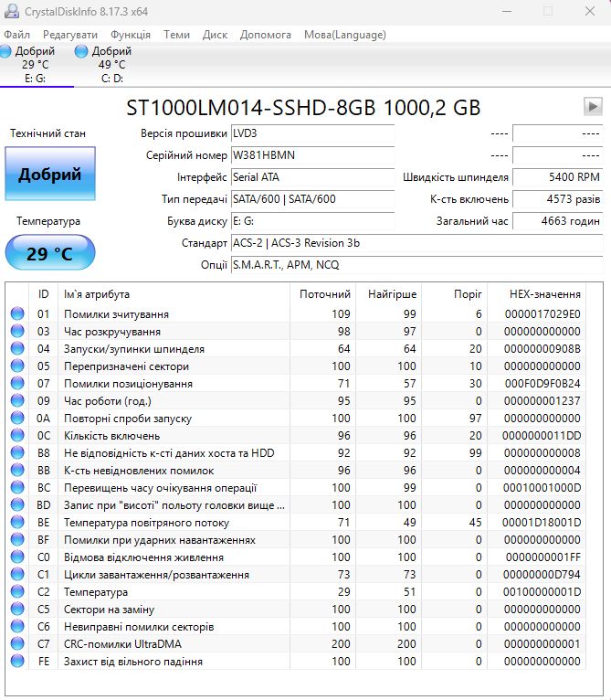The height and width of the screenshot is (700, 611).
Task: Open the Файл menu
Action: [x=17, y=35]
